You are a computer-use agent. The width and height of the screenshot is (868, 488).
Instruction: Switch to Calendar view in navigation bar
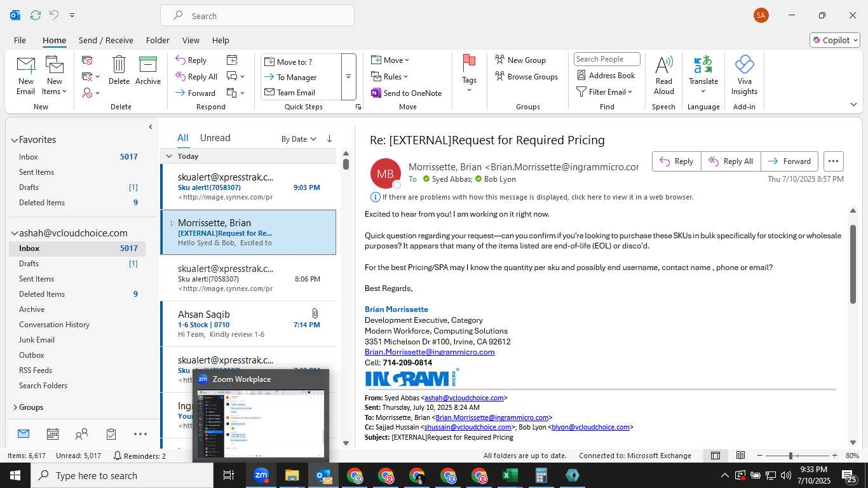[x=53, y=434]
